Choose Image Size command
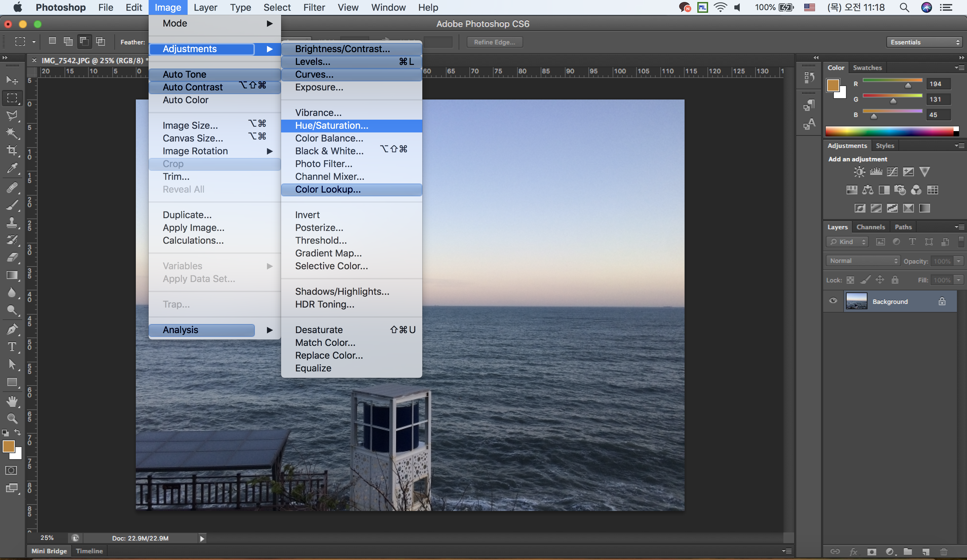Viewport: 967px width, 560px height. (215, 125)
